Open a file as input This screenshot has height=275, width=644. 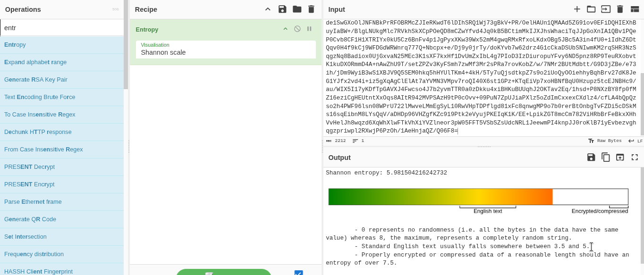[x=606, y=9]
